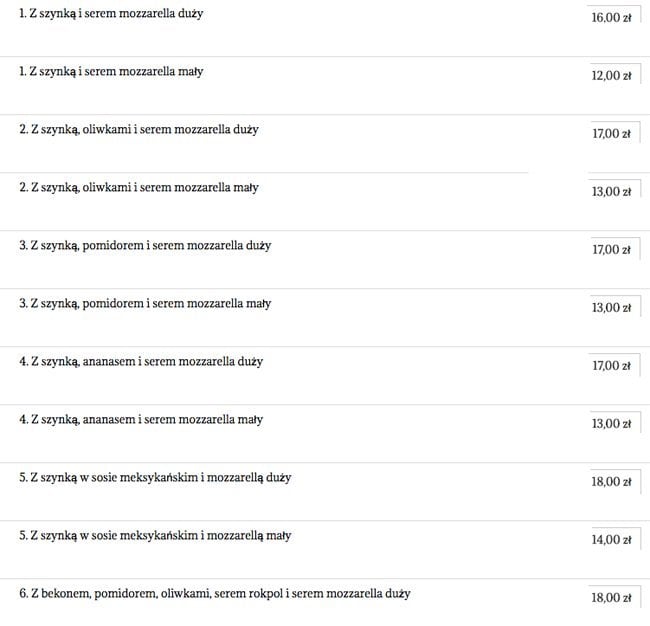The width and height of the screenshot is (650, 626).
Task: Click the 12,00 zł price button
Action: pos(614,75)
